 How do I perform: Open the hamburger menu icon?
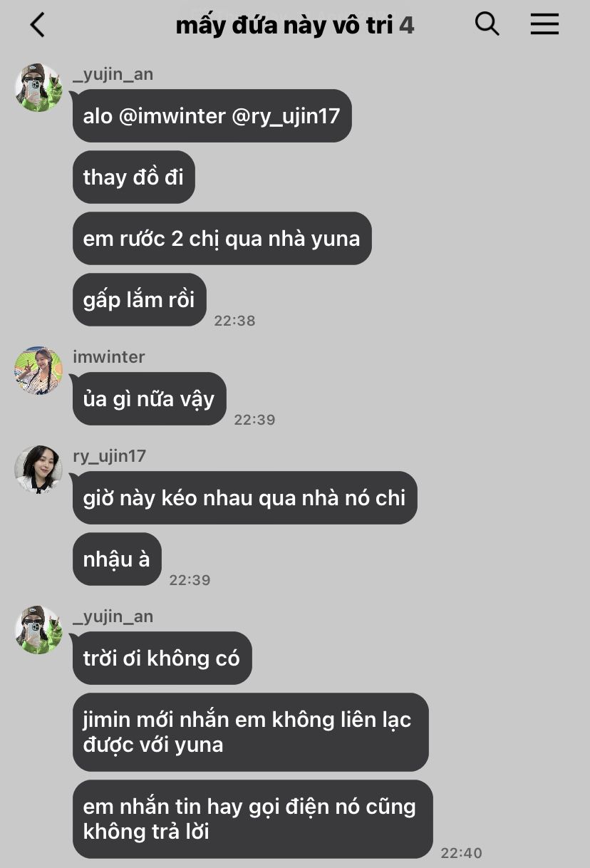544,24
